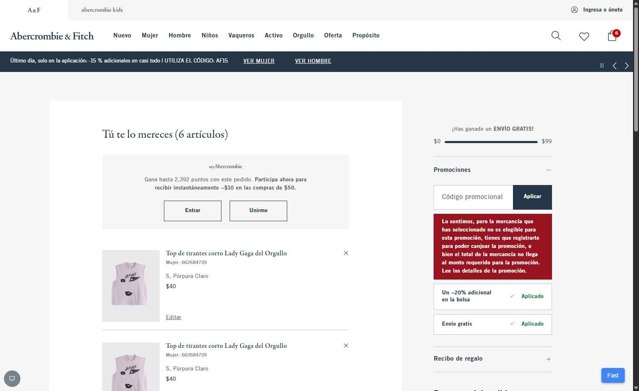Screen dimensions: 639x391
Task: Switch to the A&F brand tab
Action: click(34, 10)
